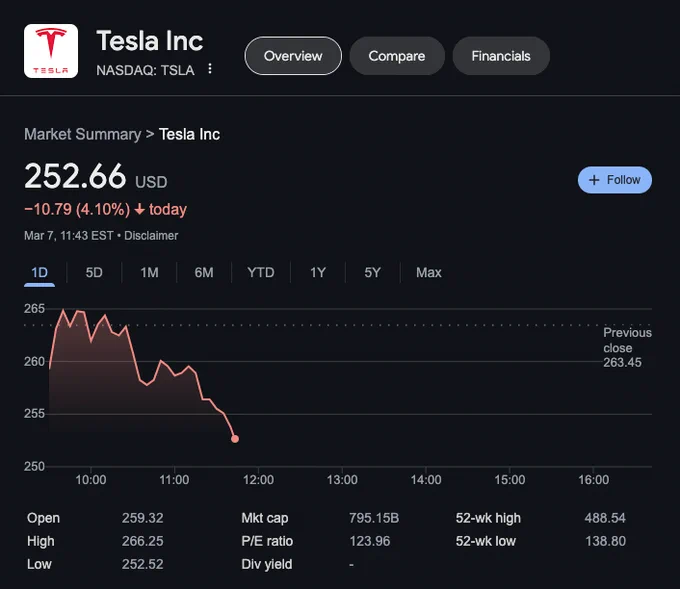The width and height of the screenshot is (680, 589).
Task: Open the Disclaimer link
Action: click(x=151, y=236)
